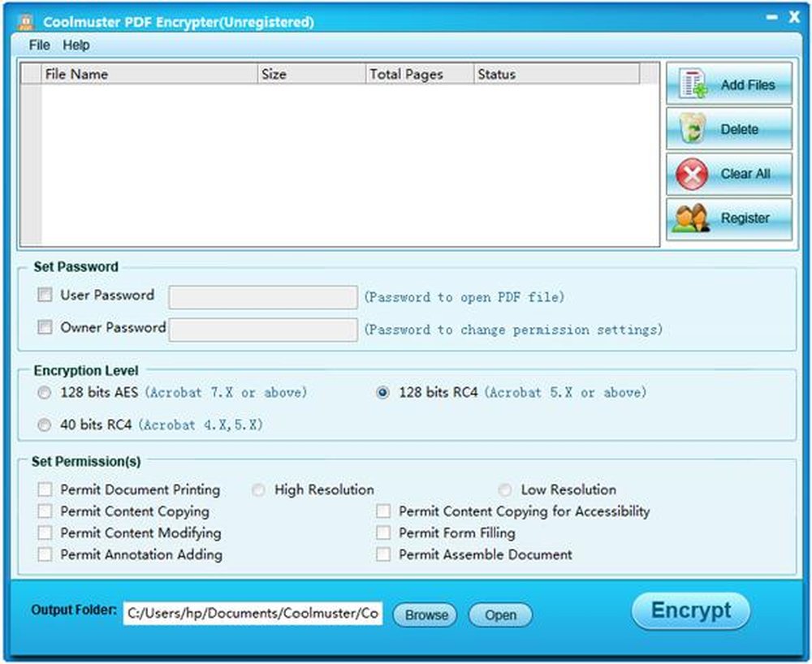Choose High Resolution printing option
The image size is (812, 664).
pyautogui.click(x=258, y=489)
